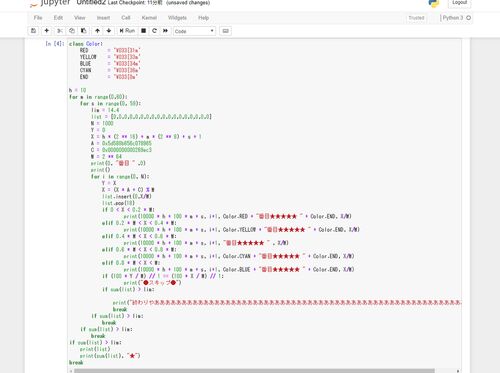Click the Trusted notebook indicator
Screen dimensions: 500x373
[416, 18]
